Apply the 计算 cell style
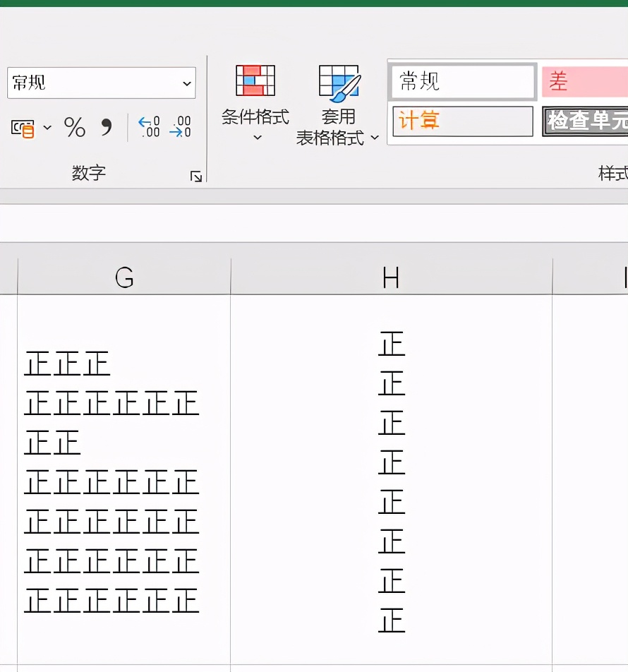 coord(462,121)
